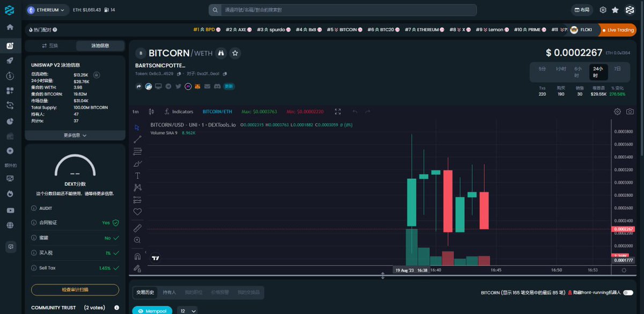Open the settings gear in top bar
The width and height of the screenshot is (644, 314).
603,10
